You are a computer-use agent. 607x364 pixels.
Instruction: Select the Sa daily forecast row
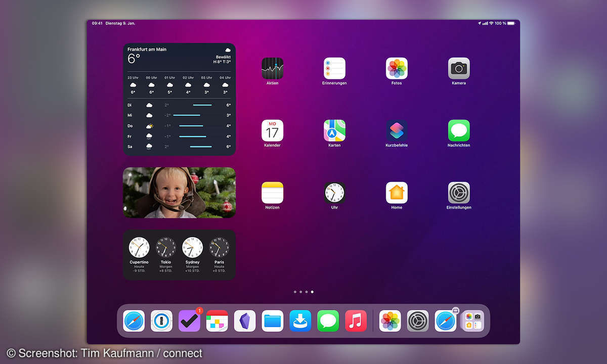pos(179,147)
